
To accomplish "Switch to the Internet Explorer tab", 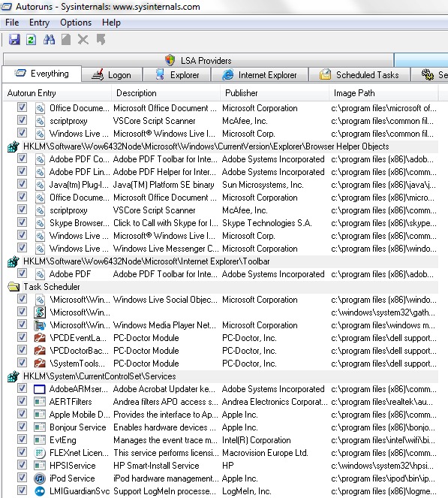I will tap(260, 75).
